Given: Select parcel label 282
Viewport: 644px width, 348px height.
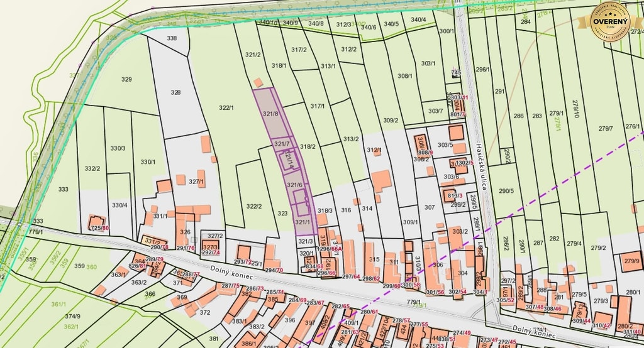Looking at the screenshot, I should click(555, 239).
